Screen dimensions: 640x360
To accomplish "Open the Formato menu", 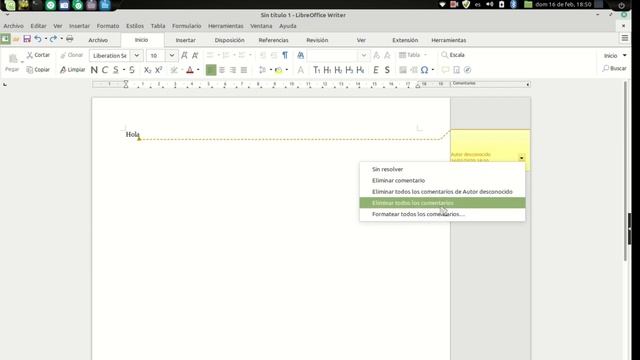I will [x=108, y=26].
